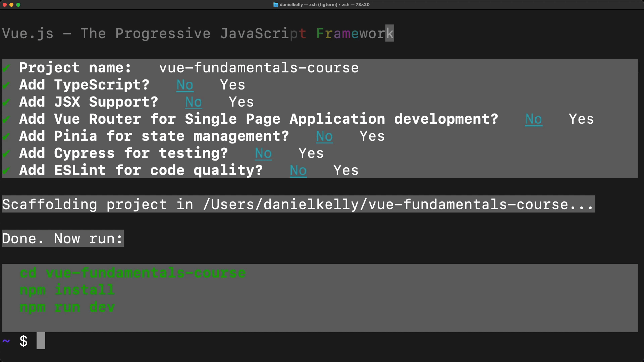Click the checkmark beside Add Pinia
This screenshot has width=644, height=362.
tap(6, 136)
